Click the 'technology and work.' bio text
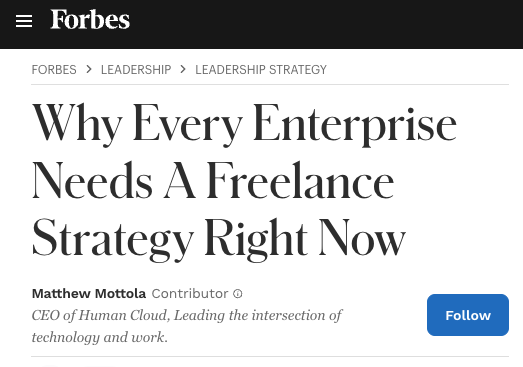The width and height of the screenshot is (523, 367). coord(99,337)
